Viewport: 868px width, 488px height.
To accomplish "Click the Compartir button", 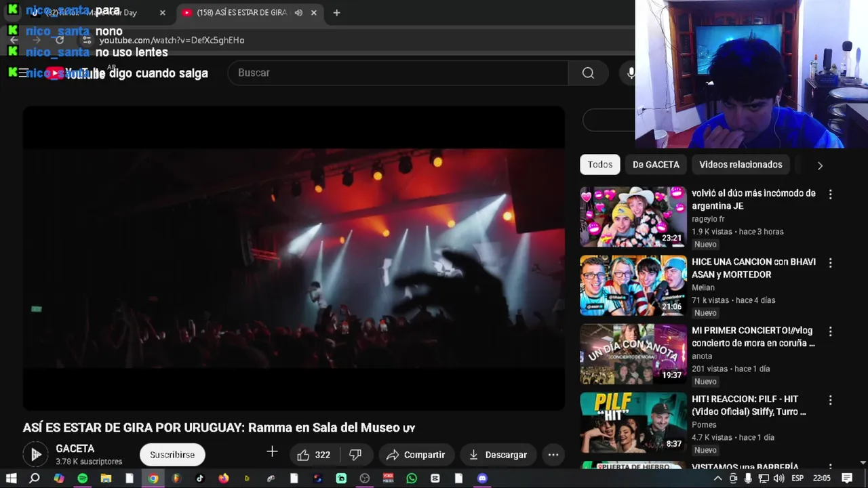I will point(415,455).
